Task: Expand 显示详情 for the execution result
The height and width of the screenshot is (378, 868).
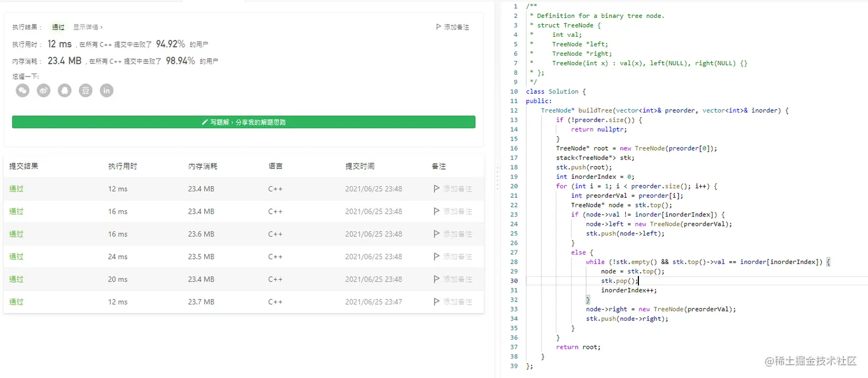Action: point(88,27)
